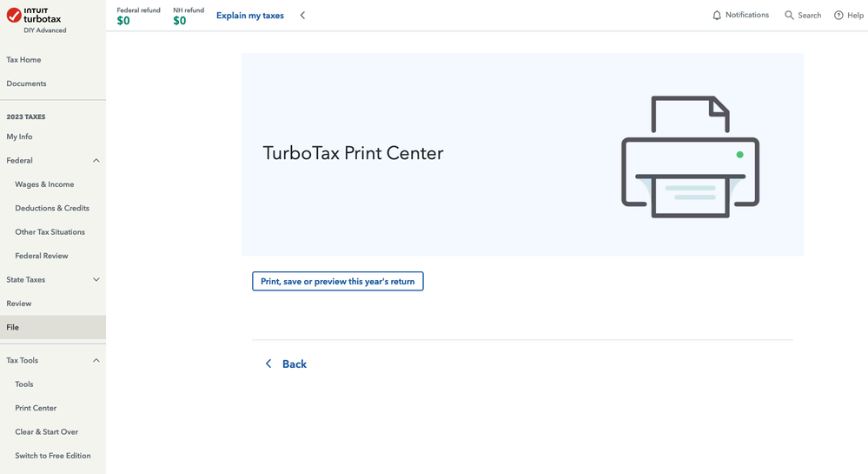
Task: Click the Notifications bell icon
Action: click(x=717, y=16)
